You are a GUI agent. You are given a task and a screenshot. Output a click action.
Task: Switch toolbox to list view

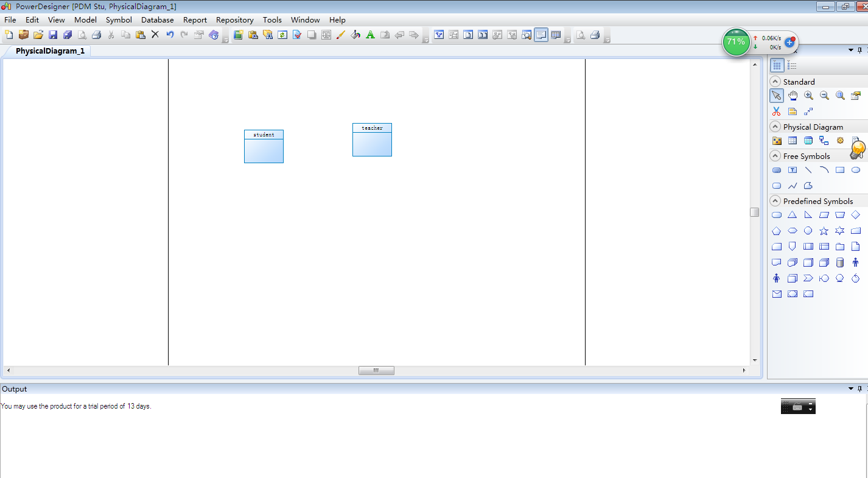point(792,65)
